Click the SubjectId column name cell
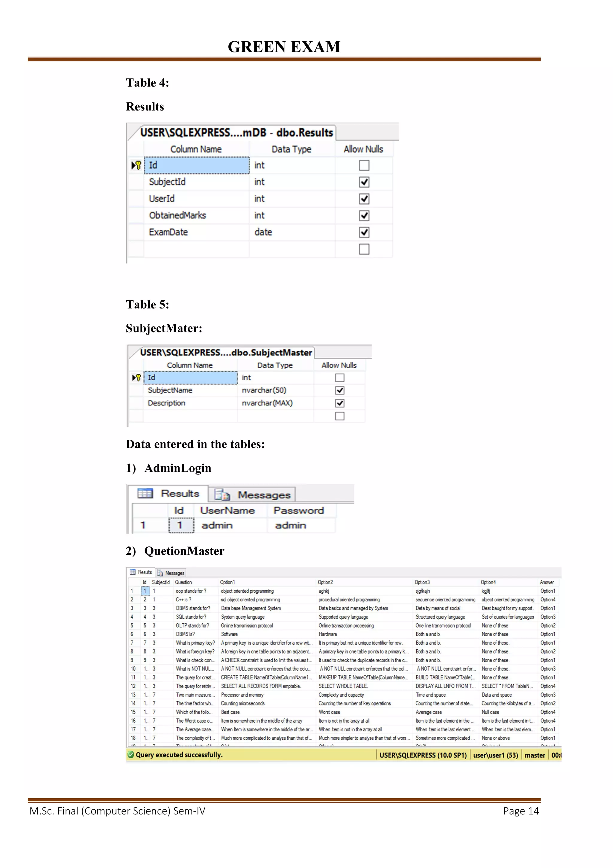 click(197, 182)
